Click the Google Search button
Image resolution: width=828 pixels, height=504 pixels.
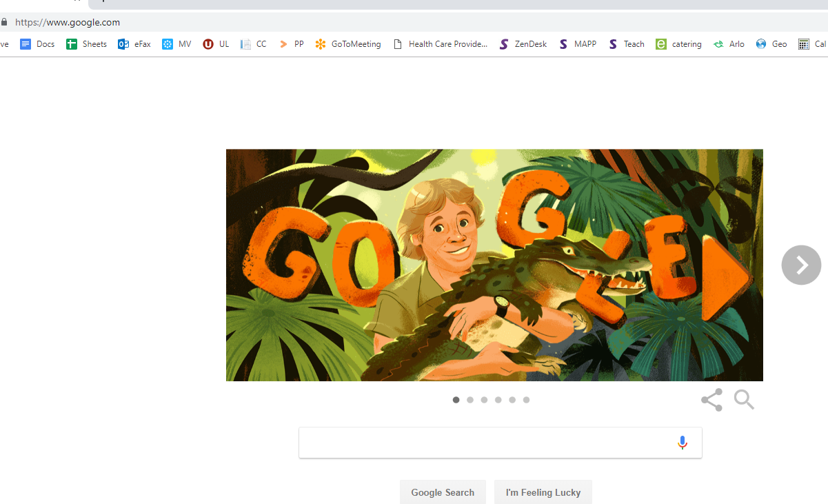click(x=443, y=492)
